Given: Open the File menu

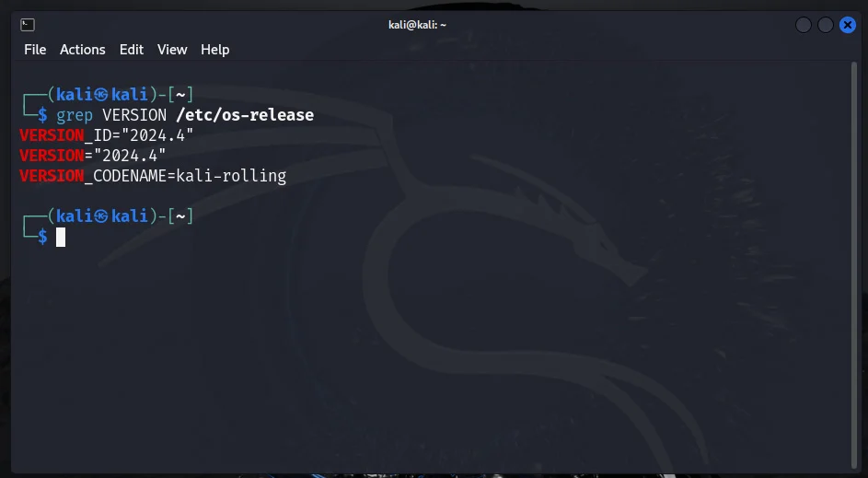Looking at the screenshot, I should [35, 50].
